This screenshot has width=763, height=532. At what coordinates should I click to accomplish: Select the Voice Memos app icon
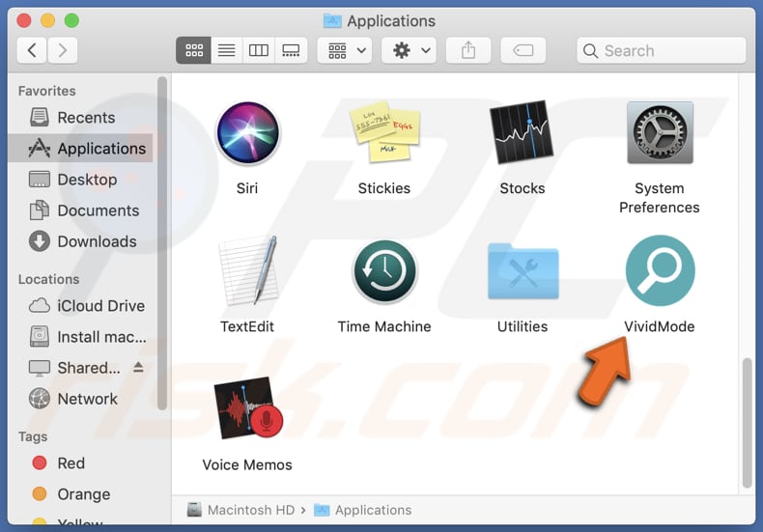248,408
